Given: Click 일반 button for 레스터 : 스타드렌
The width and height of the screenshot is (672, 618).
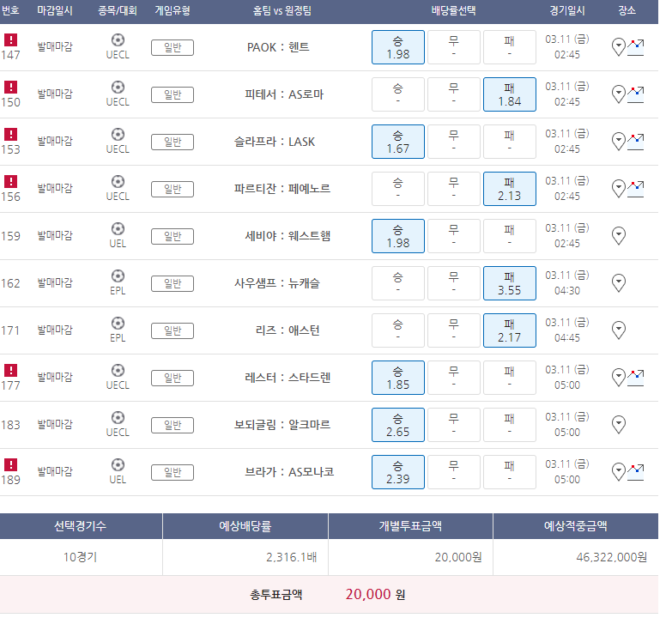Looking at the screenshot, I should 173,378.
